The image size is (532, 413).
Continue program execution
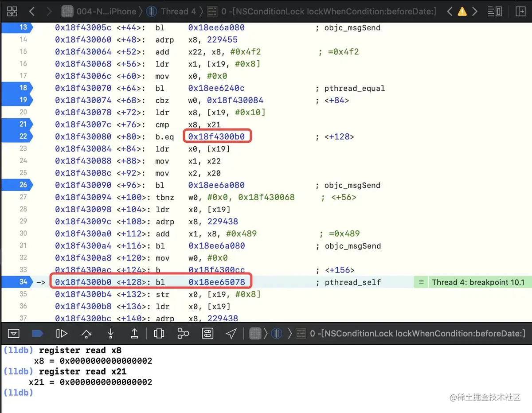62,333
